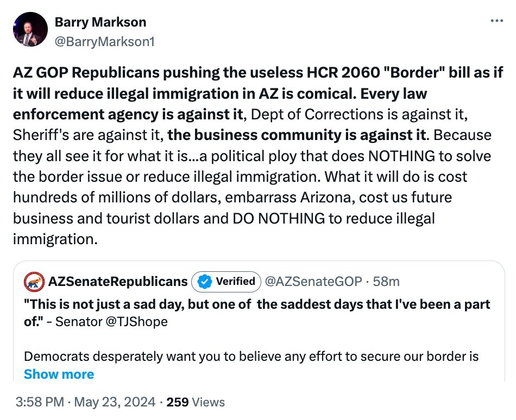This screenshot has width=516, height=420.
Task: Click the tweet's final word "immigration."
Action: pyautogui.click(x=55, y=239)
